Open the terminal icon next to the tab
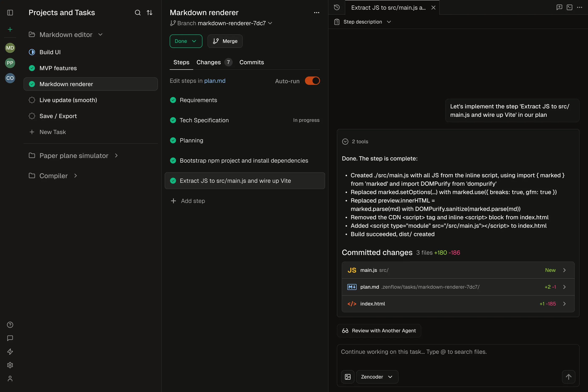The image size is (588, 392). [x=570, y=8]
